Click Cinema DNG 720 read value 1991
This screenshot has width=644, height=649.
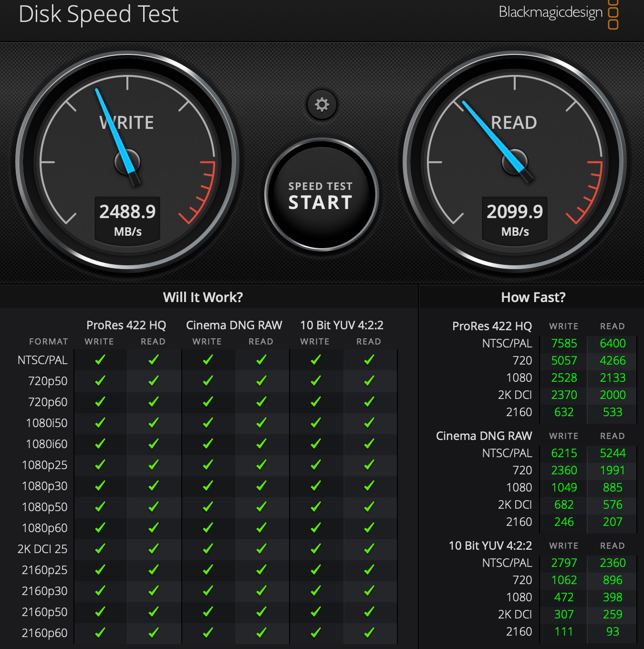tap(613, 471)
